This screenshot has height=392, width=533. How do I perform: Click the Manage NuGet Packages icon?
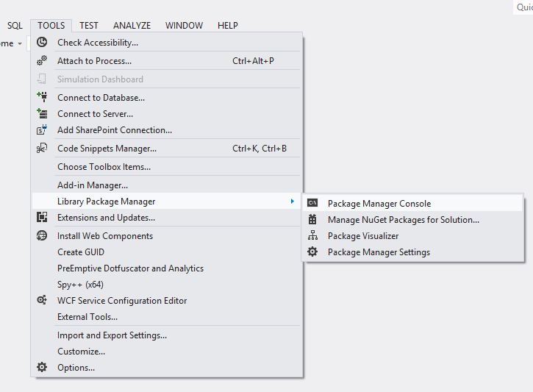tap(312, 220)
